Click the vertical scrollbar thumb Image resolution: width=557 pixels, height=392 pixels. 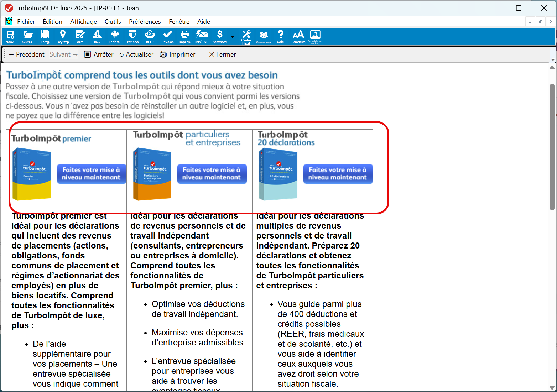[552, 147]
